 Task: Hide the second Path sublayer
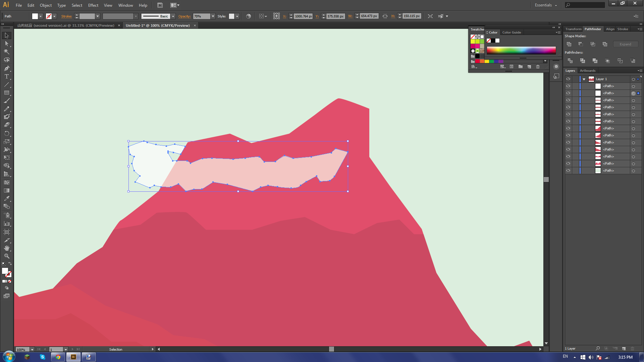point(568,93)
